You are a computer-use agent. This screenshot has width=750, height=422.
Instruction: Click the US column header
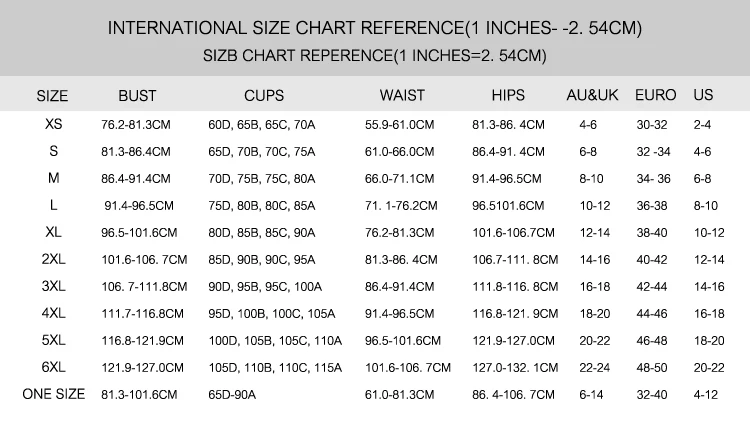click(x=703, y=95)
